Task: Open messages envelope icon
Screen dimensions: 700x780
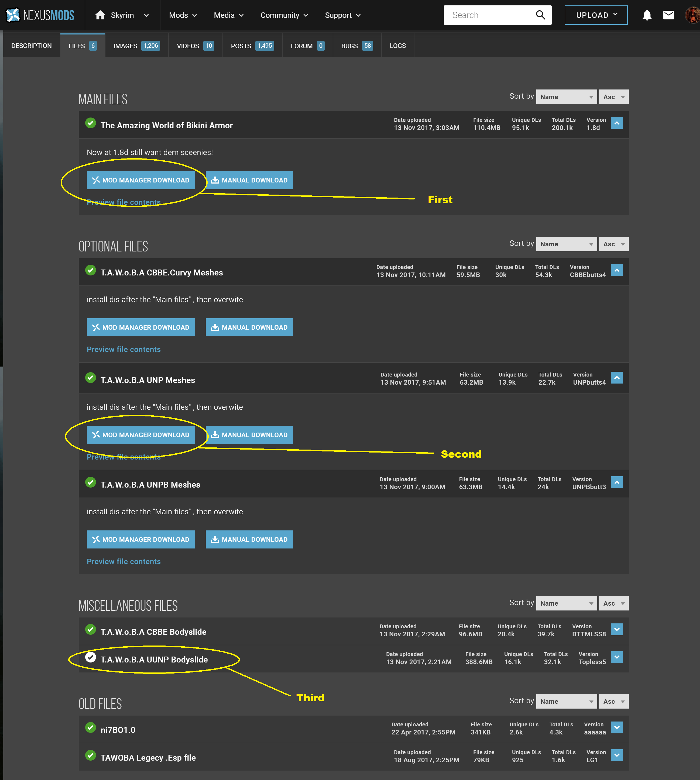Action: point(668,15)
